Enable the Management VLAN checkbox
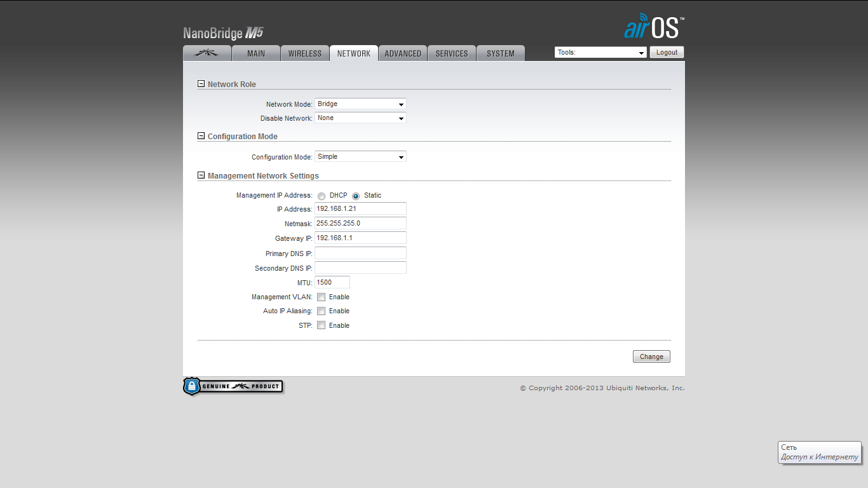868x488 pixels. pos(322,297)
